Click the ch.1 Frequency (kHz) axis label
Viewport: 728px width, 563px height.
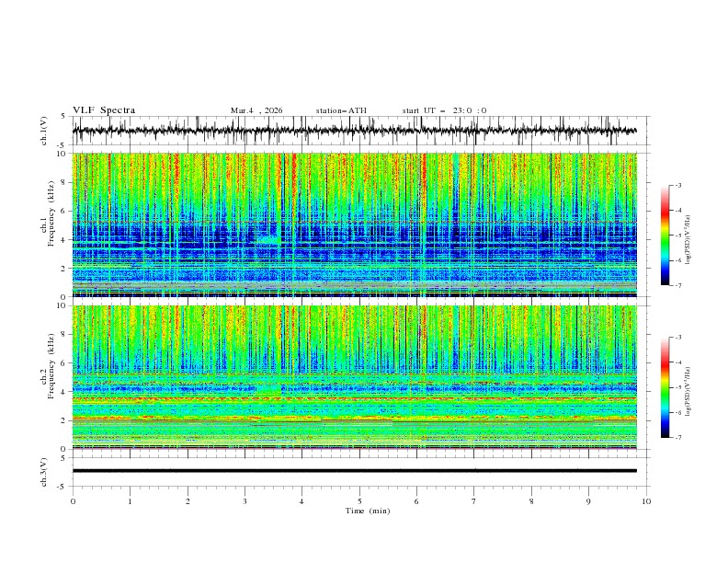[48, 213]
